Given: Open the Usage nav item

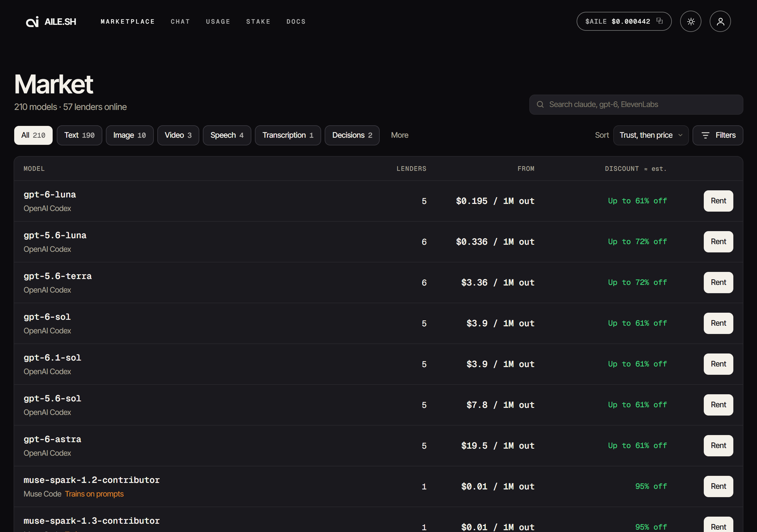Looking at the screenshot, I should (x=218, y=21).
